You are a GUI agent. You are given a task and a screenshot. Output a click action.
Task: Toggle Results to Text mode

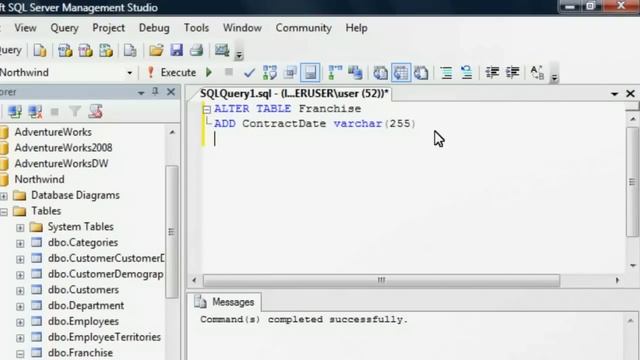(x=380, y=73)
